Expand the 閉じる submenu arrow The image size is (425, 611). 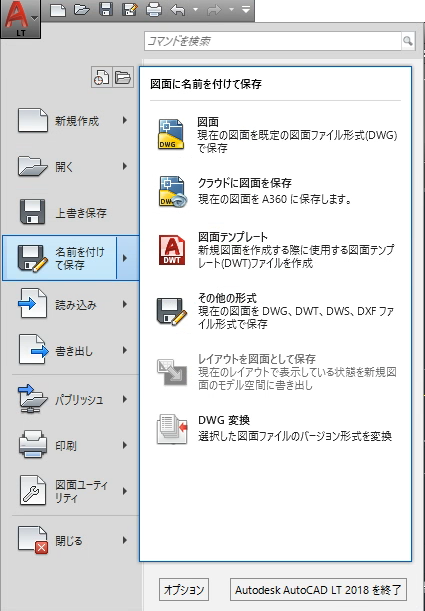pos(125,540)
